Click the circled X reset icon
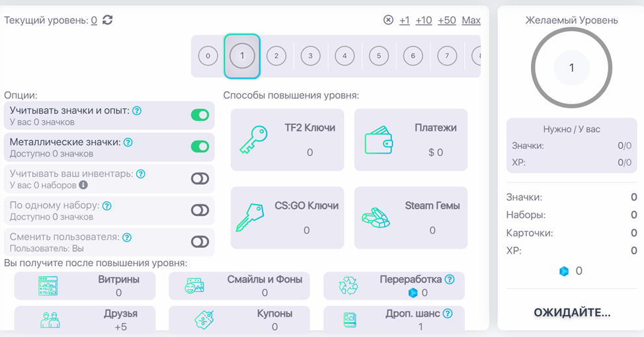The image size is (644, 337). (x=388, y=20)
